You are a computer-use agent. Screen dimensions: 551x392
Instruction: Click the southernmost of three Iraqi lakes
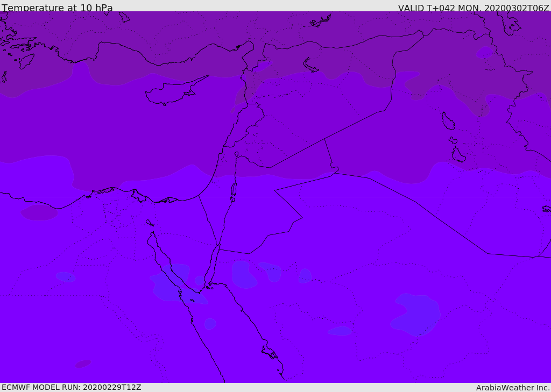[458, 155]
